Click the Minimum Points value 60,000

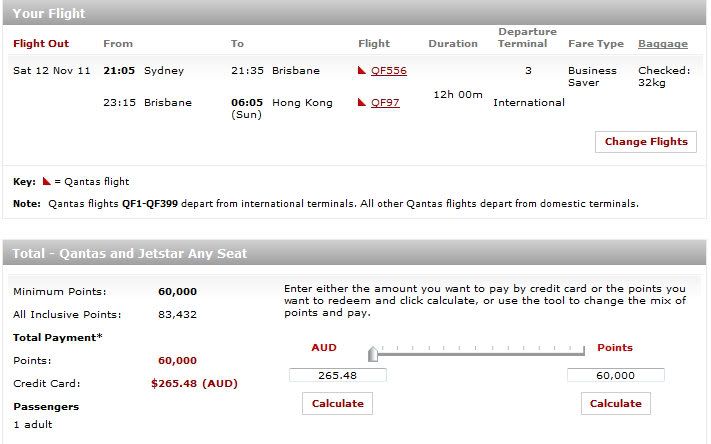[177, 292]
